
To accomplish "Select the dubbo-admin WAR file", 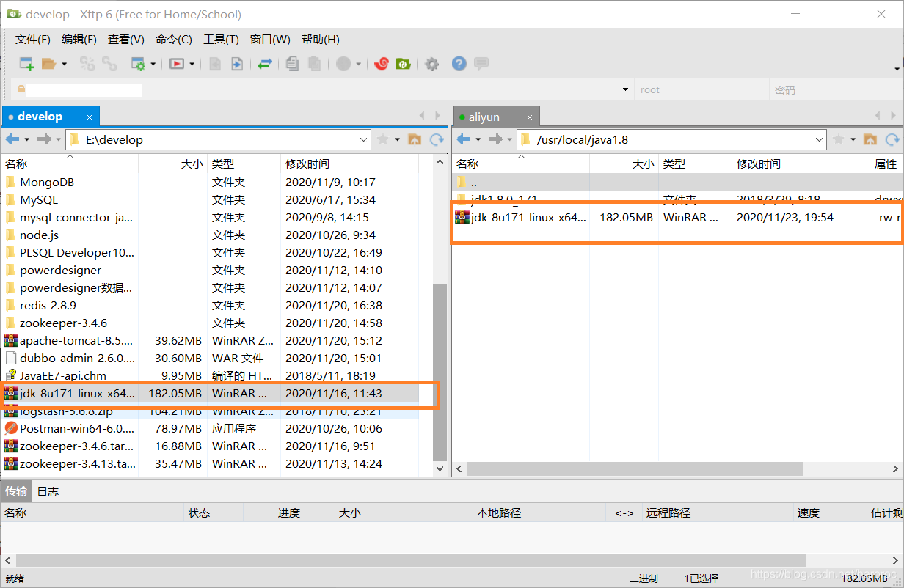I will tap(77, 358).
